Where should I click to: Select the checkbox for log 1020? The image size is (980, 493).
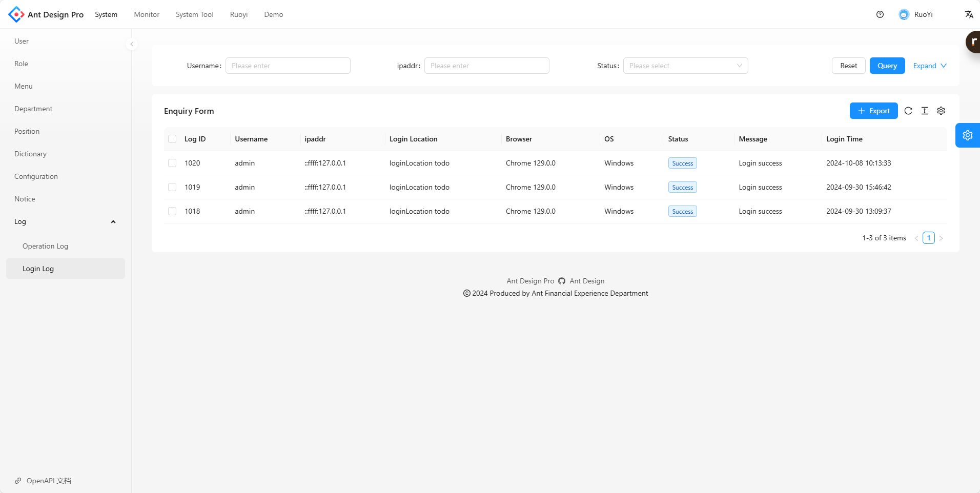coord(172,163)
